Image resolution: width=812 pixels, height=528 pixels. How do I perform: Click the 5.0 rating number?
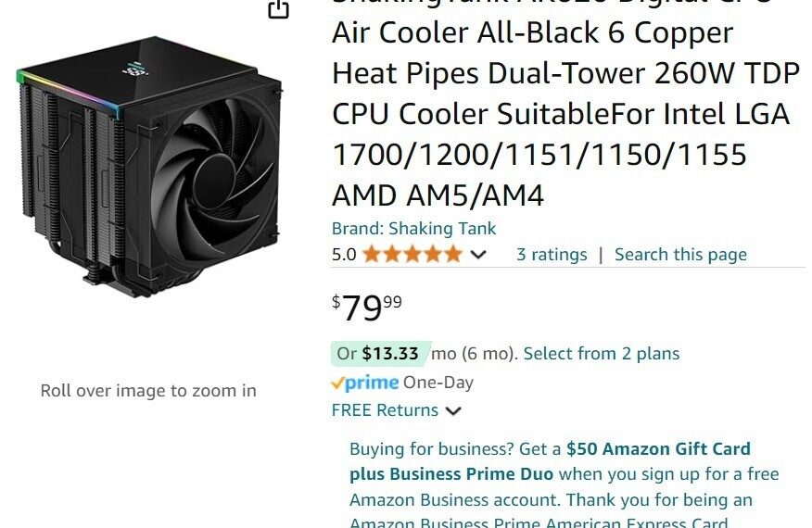[344, 255]
